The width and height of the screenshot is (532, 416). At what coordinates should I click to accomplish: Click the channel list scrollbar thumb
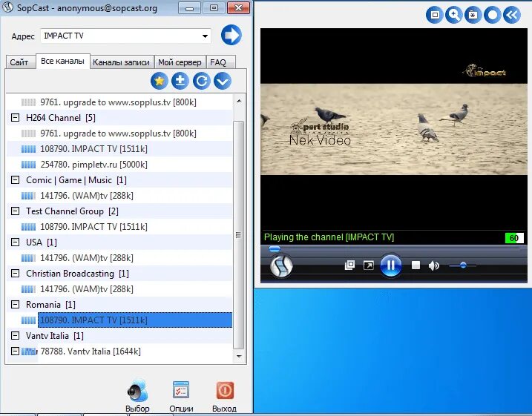point(239,234)
